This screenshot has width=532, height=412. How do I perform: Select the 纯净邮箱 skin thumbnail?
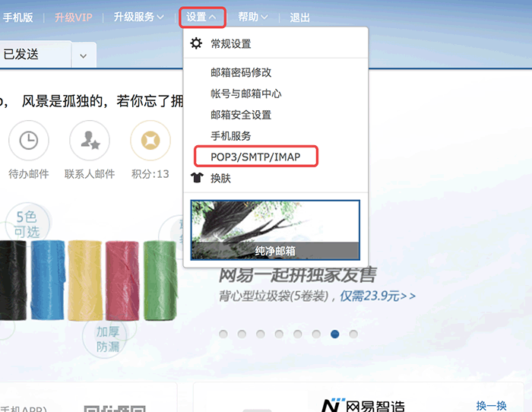[275, 230]
